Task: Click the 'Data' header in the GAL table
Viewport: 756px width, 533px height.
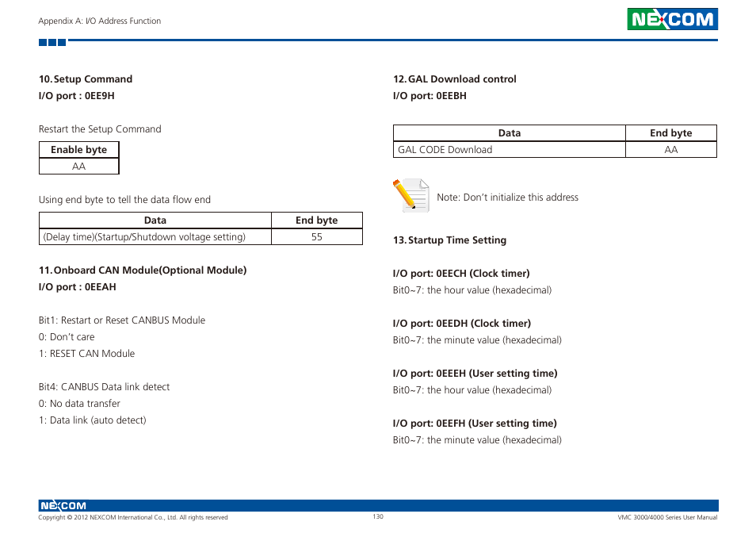Action: [x=510, y=132]
